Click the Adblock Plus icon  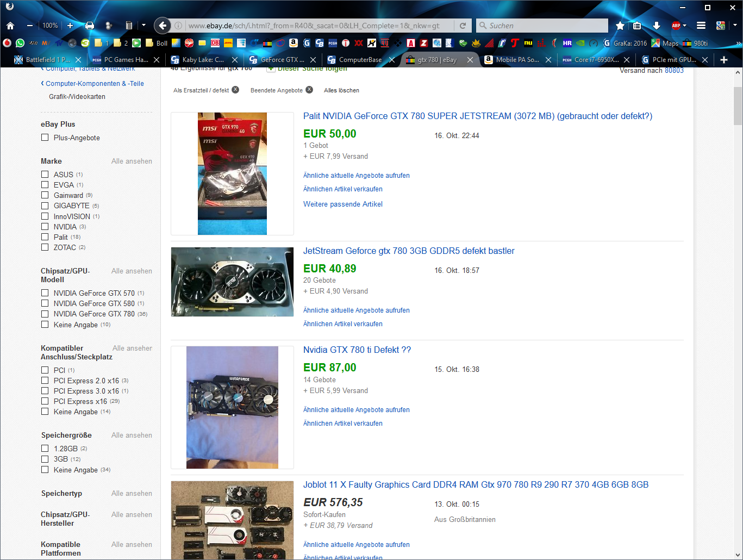click(x=676, y=26)
